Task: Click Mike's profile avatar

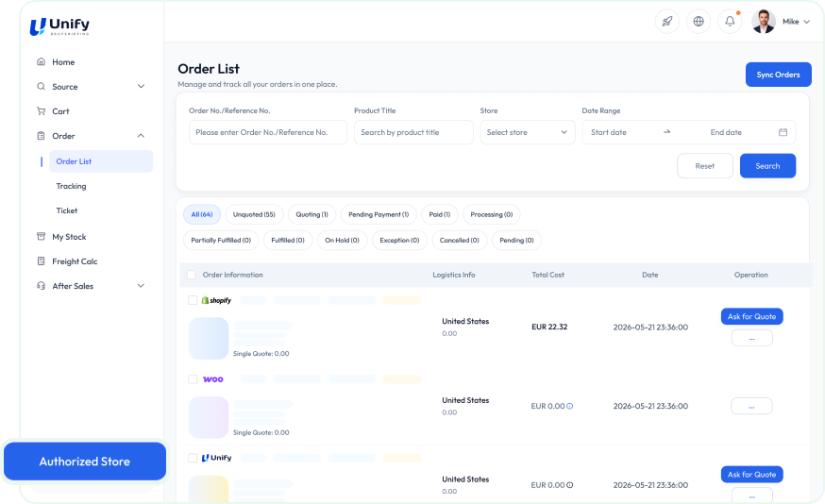Action: tap(764, 22)
